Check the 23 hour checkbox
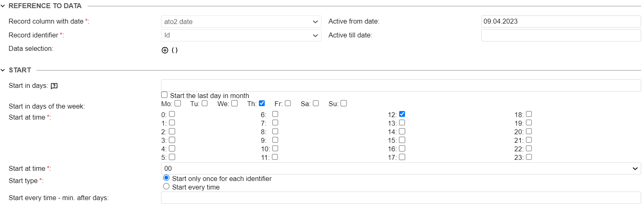Image resolution: width=644 pixels, height=207 pixels. pos(529,157)
